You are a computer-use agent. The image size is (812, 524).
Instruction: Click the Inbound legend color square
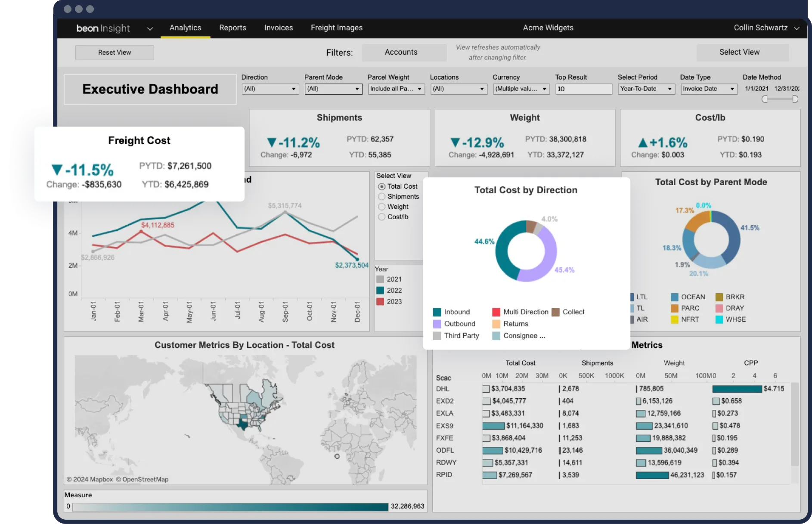coord(437,312)
